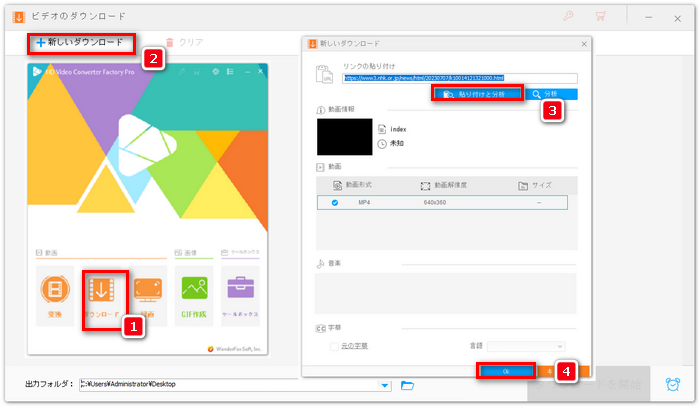Click the open output folder icon
This screenshot has width=700, height=407.
click(x=407, y=385)
